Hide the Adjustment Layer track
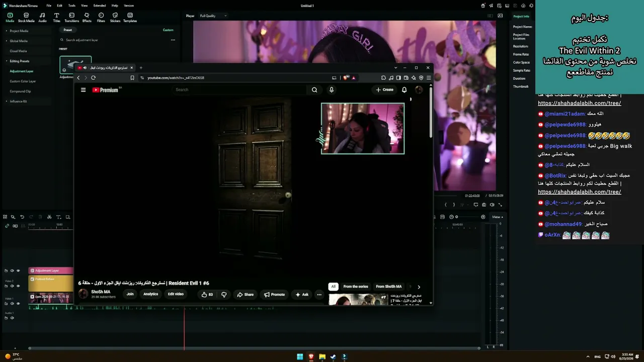Image resolution: width=644 pixels, height=362 pixels. click(18, 270)
